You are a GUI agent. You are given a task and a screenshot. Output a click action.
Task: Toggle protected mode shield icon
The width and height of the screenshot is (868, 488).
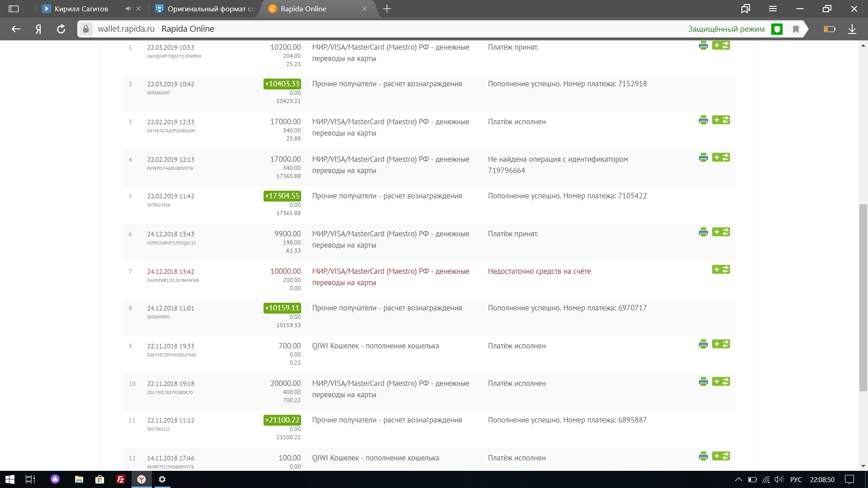point(777,29)
